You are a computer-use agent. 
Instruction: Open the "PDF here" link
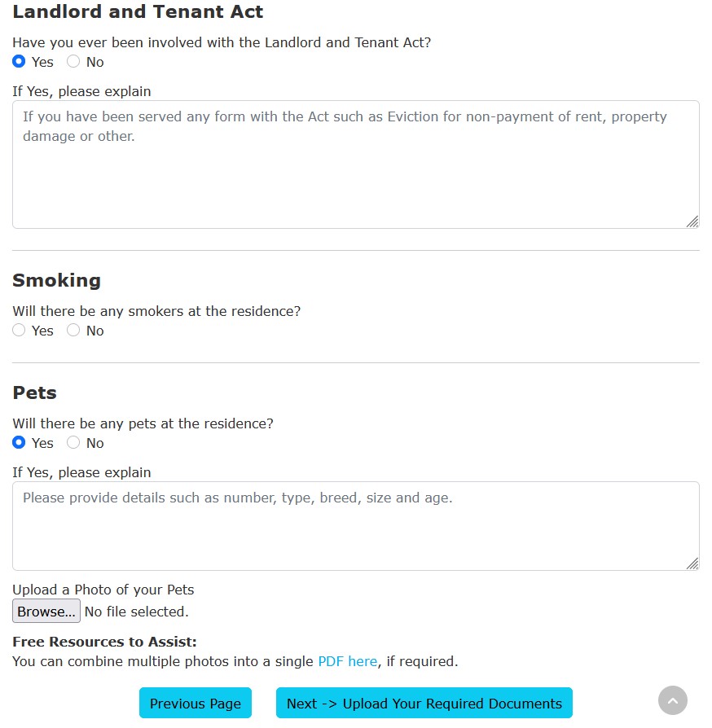pyautogui.click(x=347, y=661)
